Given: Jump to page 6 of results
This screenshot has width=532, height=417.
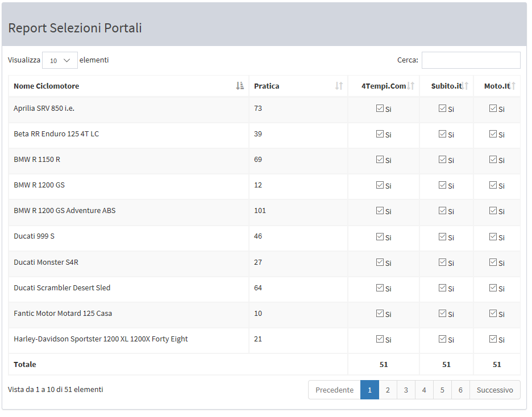Looking at the screenshot, I should pos(460,390).
